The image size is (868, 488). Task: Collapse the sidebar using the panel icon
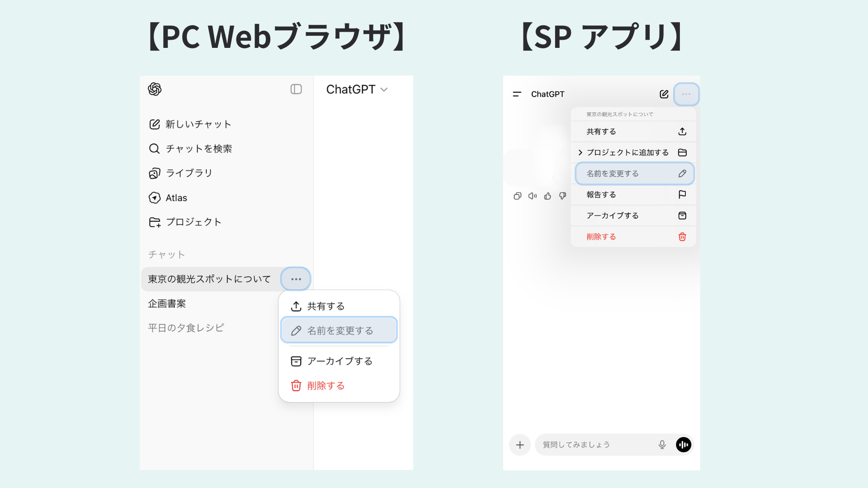tap(296, 89)
